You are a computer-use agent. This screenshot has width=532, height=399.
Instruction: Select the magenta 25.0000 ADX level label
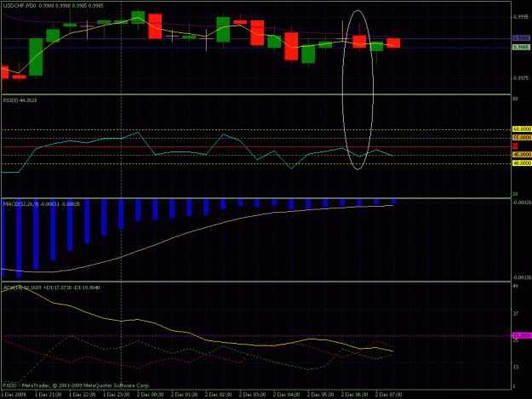click(x=522, y=335)
